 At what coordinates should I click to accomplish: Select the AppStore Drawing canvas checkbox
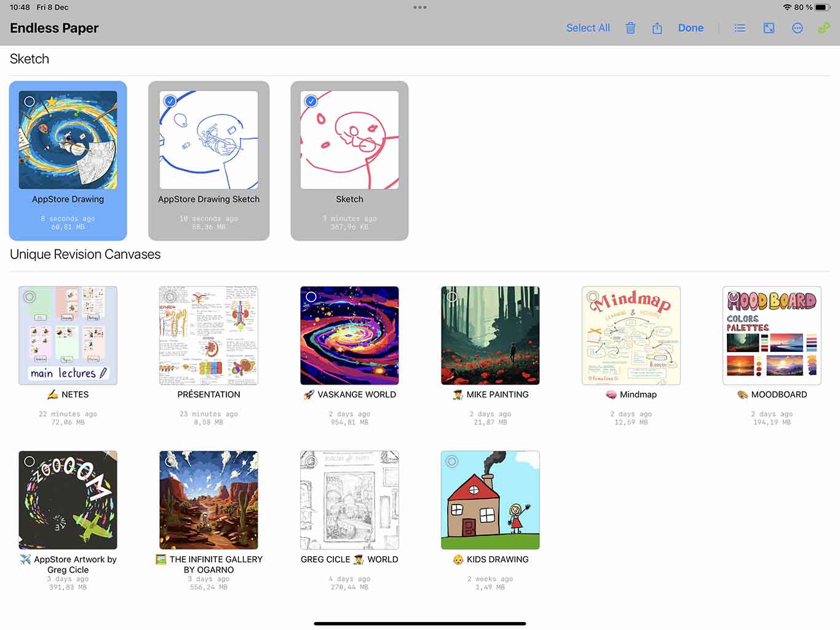(30, 102)
